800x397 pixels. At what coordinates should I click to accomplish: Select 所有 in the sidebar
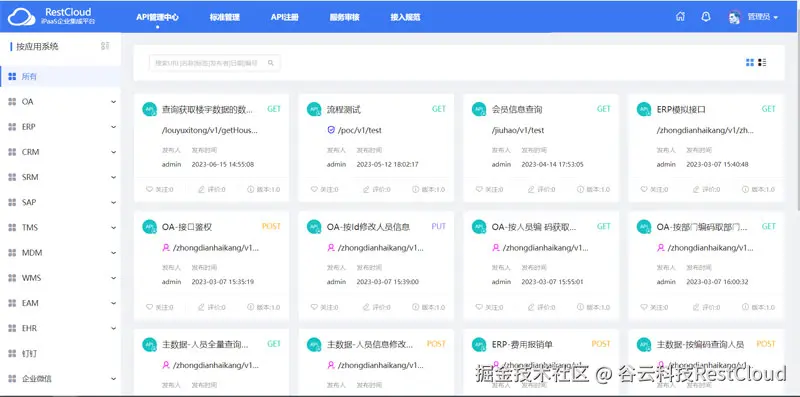pyautogui.click(x=60, y=77)
